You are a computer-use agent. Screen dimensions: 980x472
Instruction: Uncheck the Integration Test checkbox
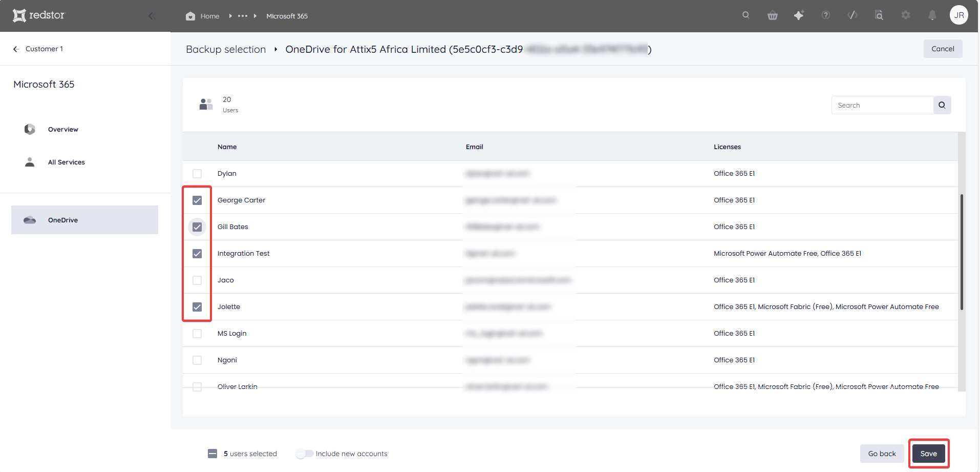[197, 254]
